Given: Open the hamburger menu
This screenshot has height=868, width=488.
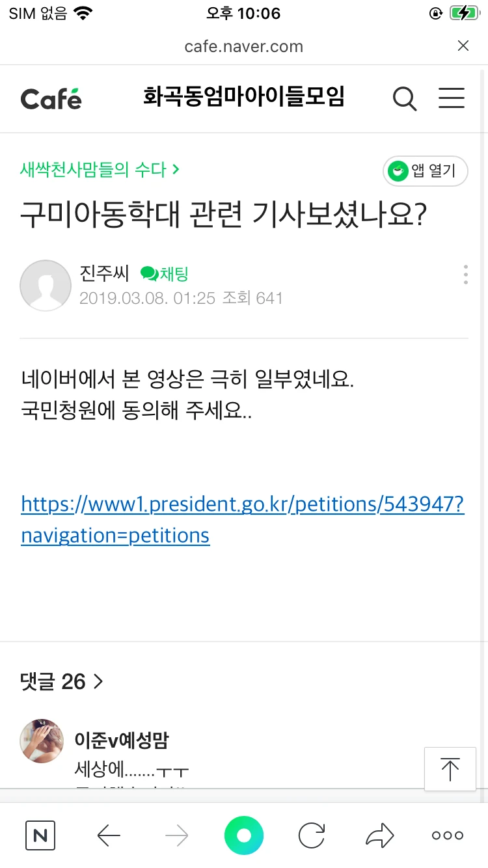Looking at the screenshot, I should tap(451, 98).
